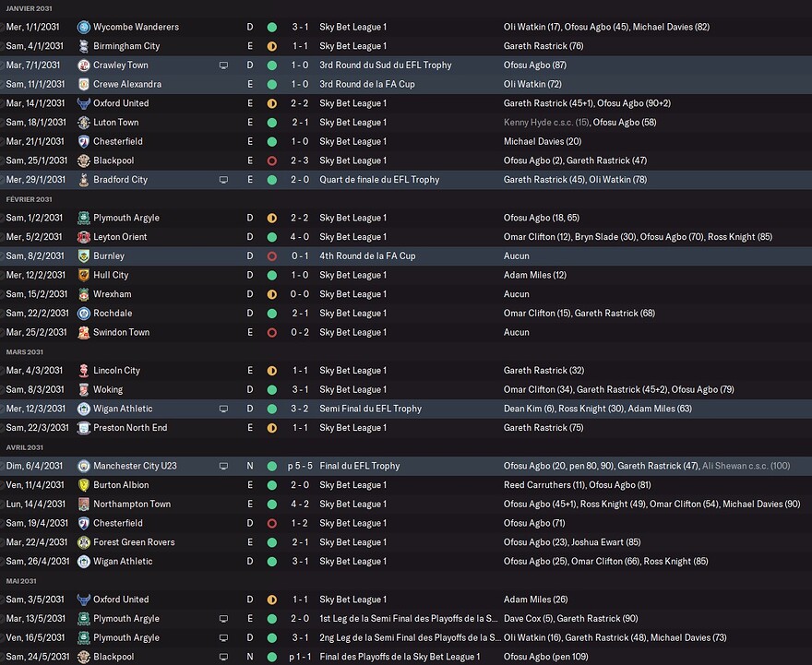This screenshot has width=812, height=665.
Task: Open the 4 - 0 score versus Leyton Orient
Action: [300, 237]
